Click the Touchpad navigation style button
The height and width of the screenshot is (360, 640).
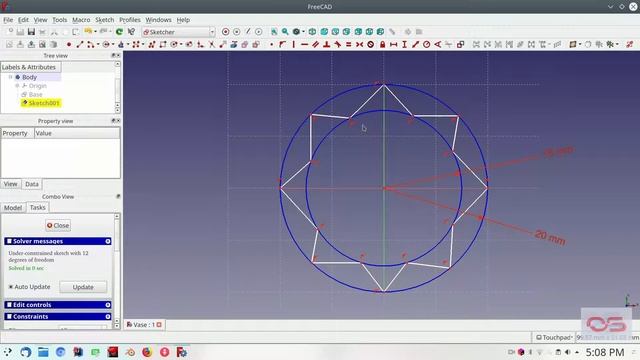coord(554,338)
